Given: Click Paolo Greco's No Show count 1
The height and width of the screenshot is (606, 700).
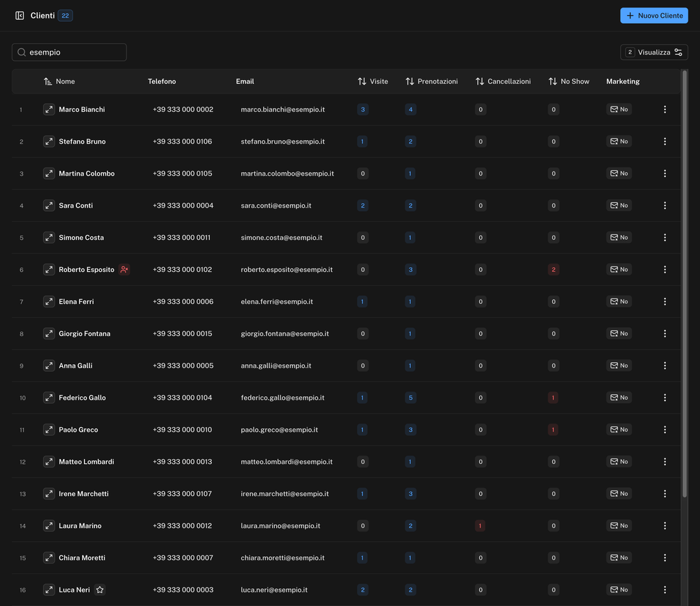Looking at the screenshot, I should pos(552,430).
